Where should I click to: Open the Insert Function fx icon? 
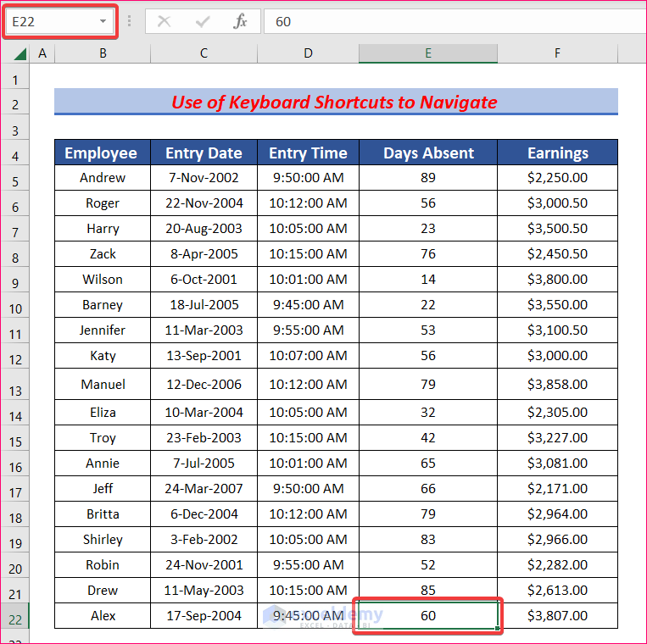[240, 21]
